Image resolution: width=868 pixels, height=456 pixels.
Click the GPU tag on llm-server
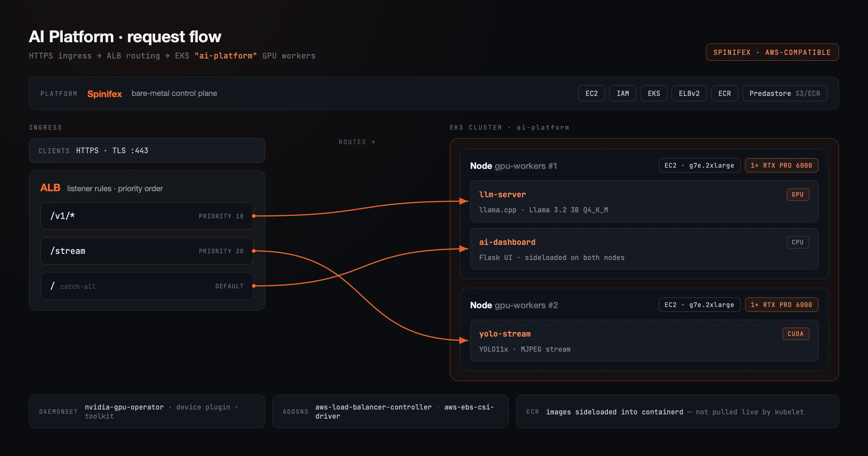[x=797, y=195]
